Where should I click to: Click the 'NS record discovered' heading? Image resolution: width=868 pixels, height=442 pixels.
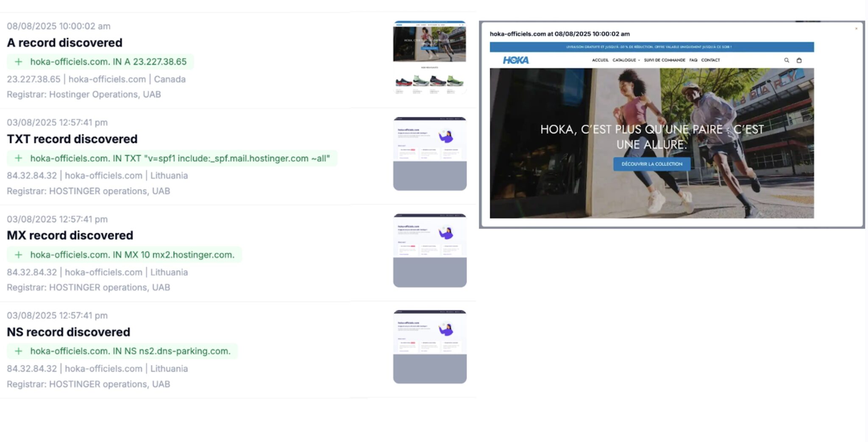click(x=68, y=332)
